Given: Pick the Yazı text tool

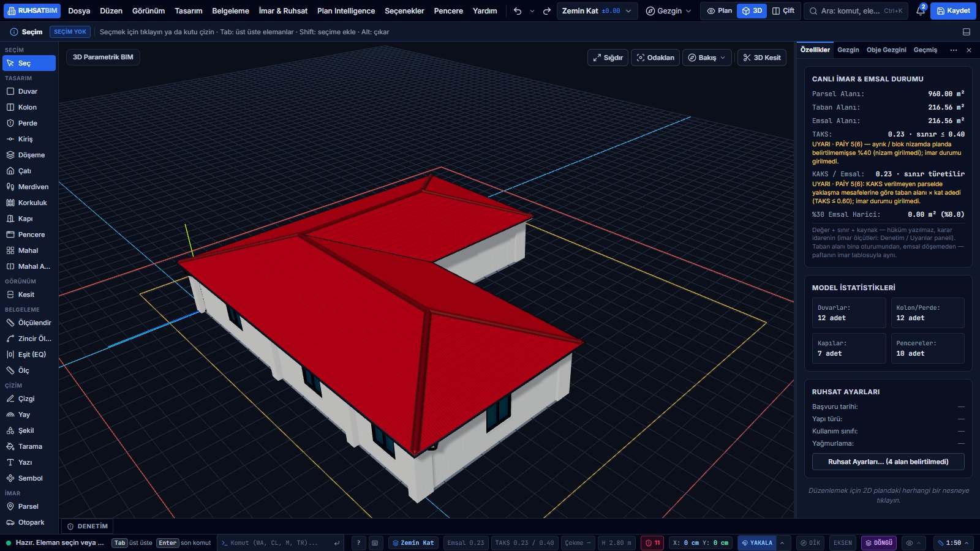Looking at the screenshot, I should pyautogui.click(x=29, y=462).
